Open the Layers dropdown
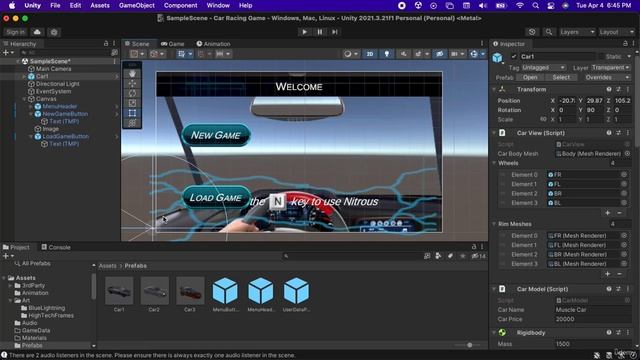The height and width of the screenshot is (360, 640). [x=577, y=32]
